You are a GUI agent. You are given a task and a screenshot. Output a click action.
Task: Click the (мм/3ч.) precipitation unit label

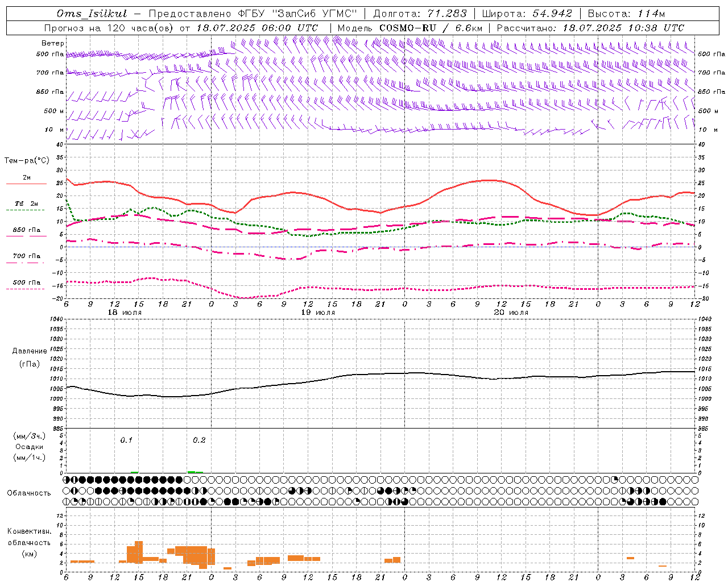click(x=30, y=436)
